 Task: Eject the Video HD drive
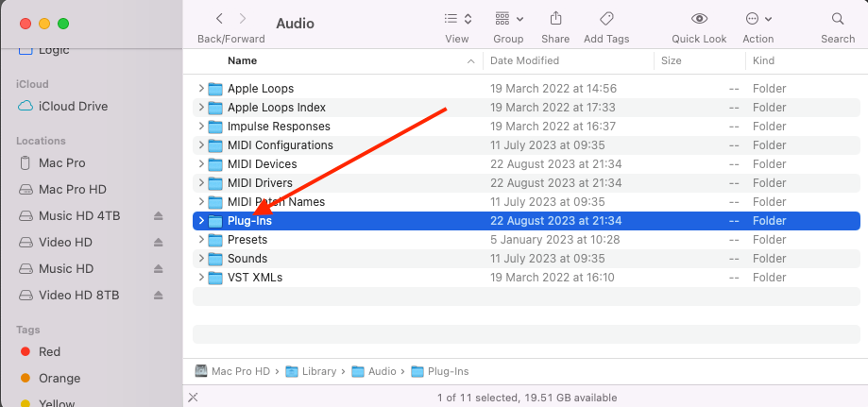[159, 243]
